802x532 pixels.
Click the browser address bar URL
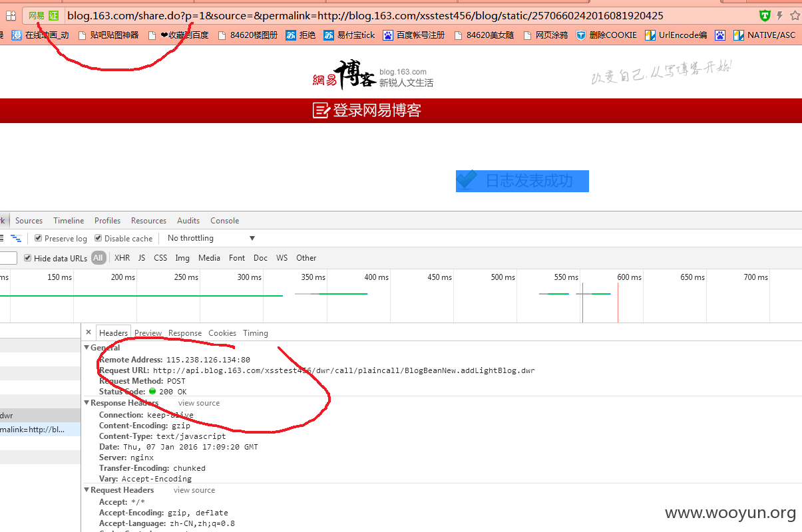[365, 15]
